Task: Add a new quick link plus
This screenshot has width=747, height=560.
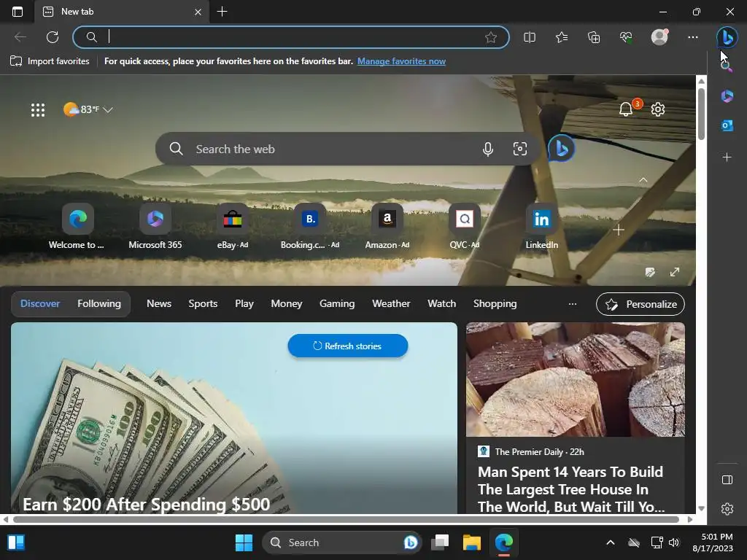Action: [619, 230]
